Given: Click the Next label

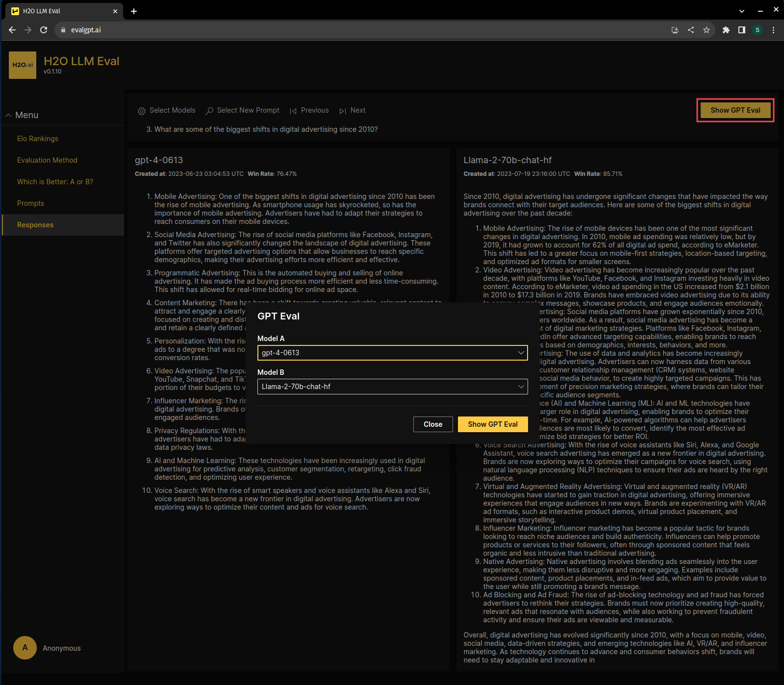Looking at the screenshot, I should tap(358, 110).
